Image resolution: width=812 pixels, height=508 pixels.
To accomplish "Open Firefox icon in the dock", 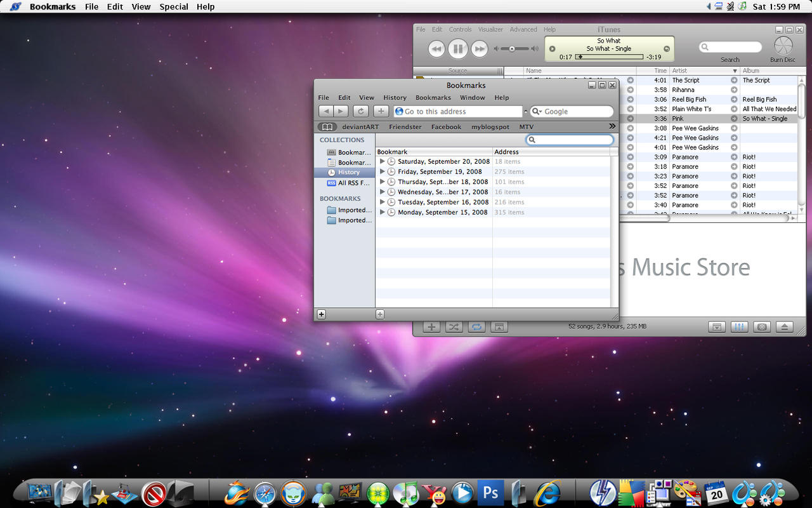I will tap(236, 493).
